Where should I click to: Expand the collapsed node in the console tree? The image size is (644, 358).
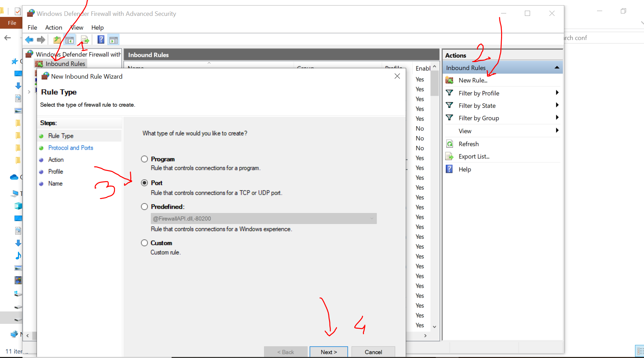[29, 92]
